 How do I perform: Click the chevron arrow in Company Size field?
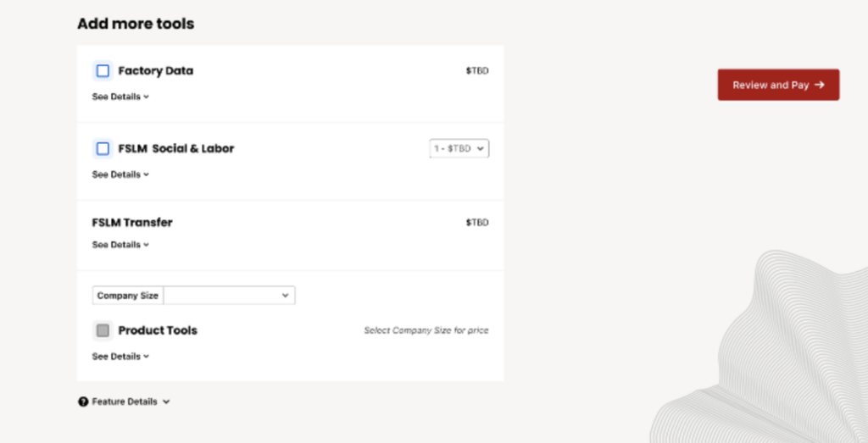coord(285,296)
